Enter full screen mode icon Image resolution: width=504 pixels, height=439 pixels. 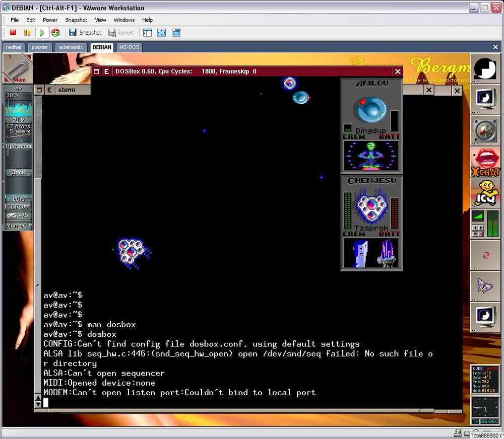pyautogui.click(x=162, y=33)
